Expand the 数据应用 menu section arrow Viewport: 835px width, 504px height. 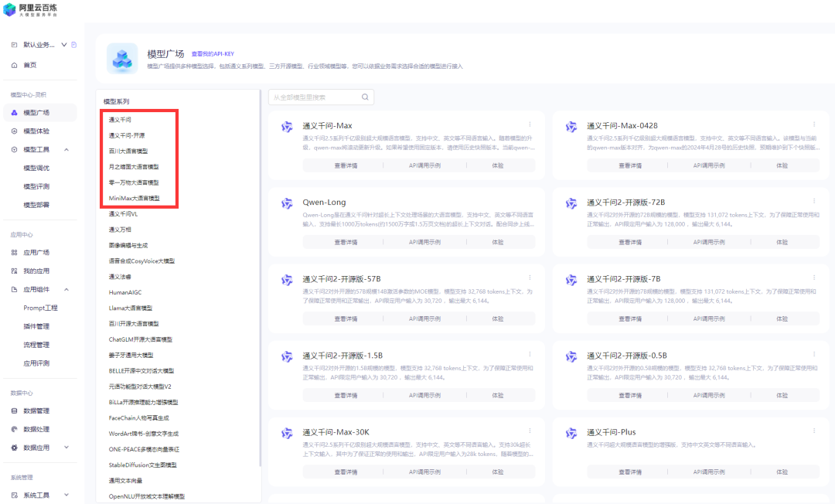pyautogui.click(x=66, y=448)
